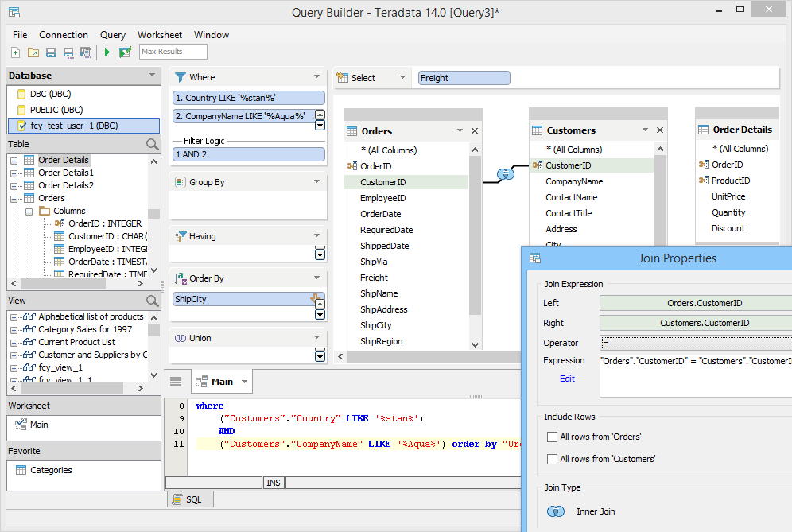Click the Save As toolbar icon
The image size is (792, 532).
click(x=68, y=52)
